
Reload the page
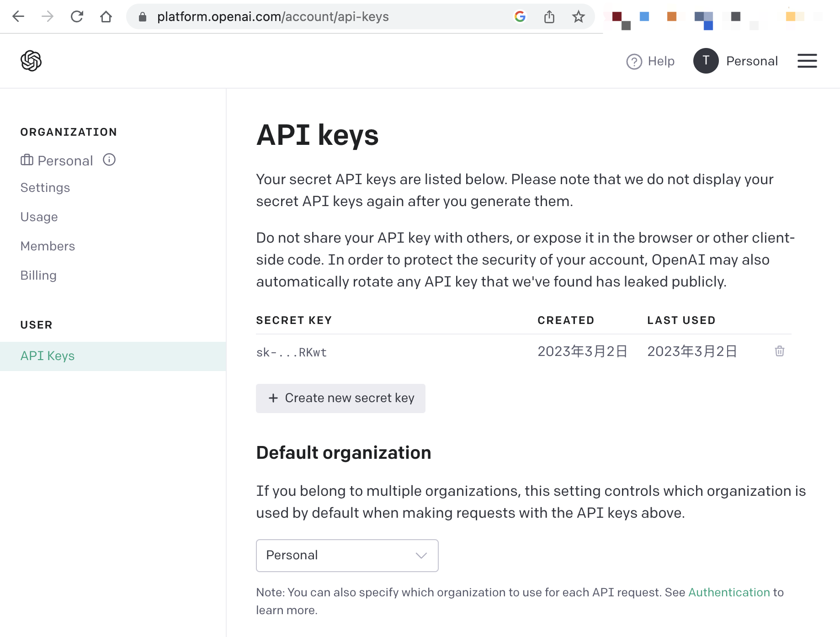tap(77, 17)
